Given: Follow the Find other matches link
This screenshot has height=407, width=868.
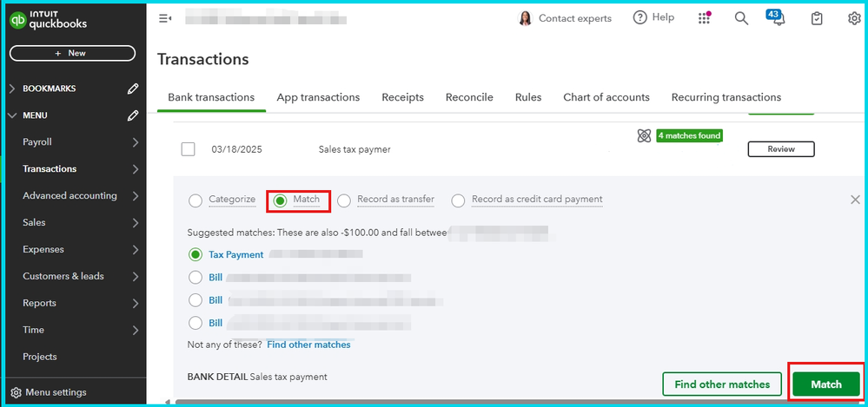Looking at the screenshot, I should pyautogui.click(x=309, y=345).
